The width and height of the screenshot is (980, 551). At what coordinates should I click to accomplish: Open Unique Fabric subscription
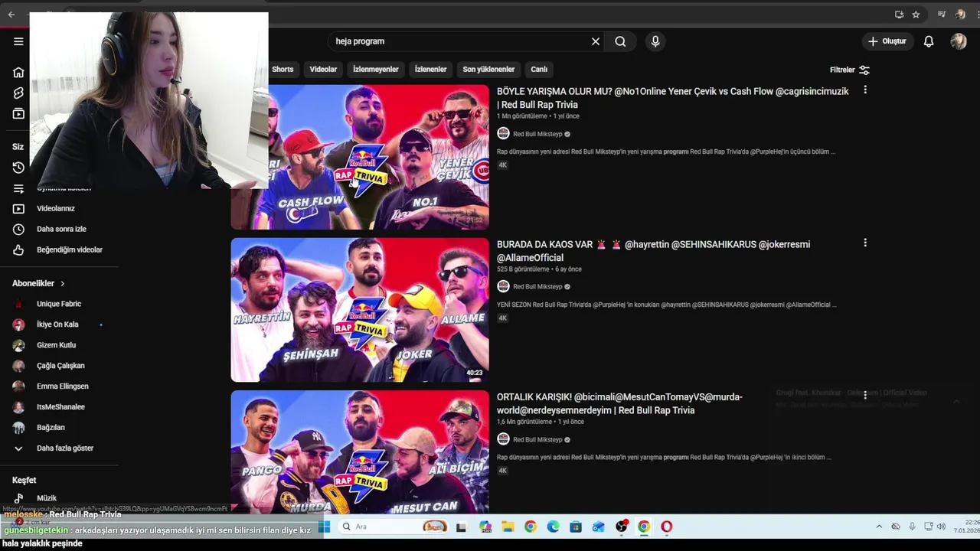click(60, 304)
